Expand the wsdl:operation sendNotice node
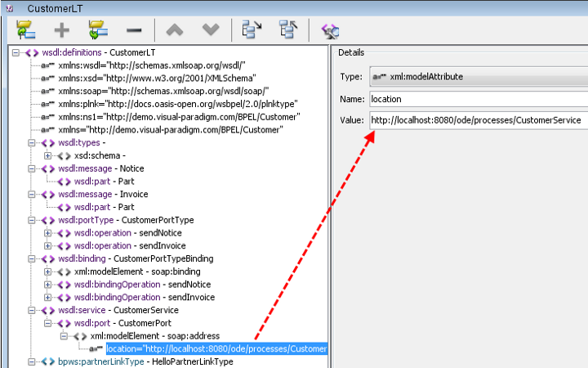This screenshot has width=588, height=368. [47, 233]
